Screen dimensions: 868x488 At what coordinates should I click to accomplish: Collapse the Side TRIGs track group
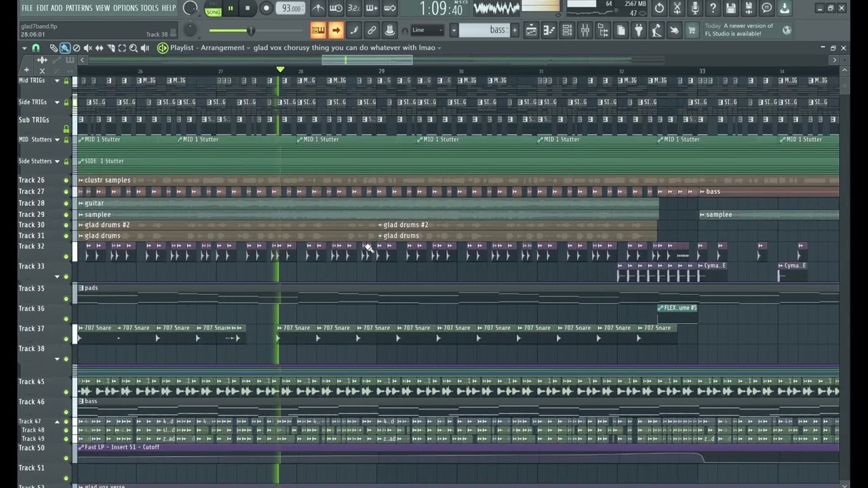pos(58,102)
